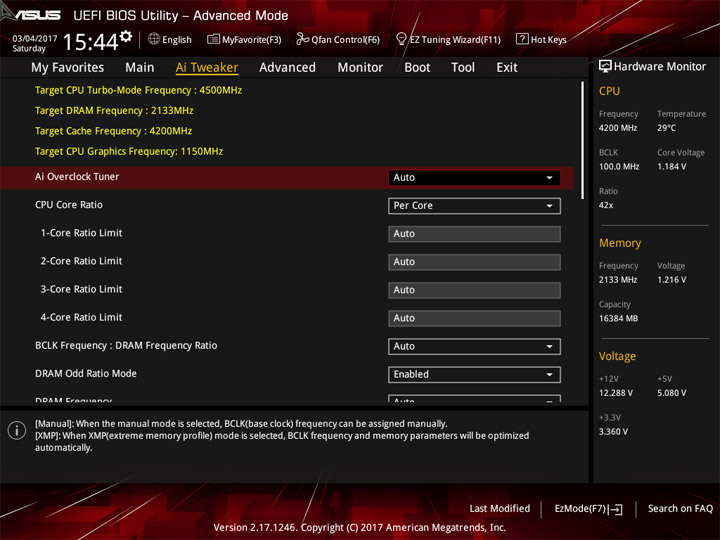Click the 2-Core Ratio Limit field
This screenshot has height=540, width=720.
click(474, 262)
